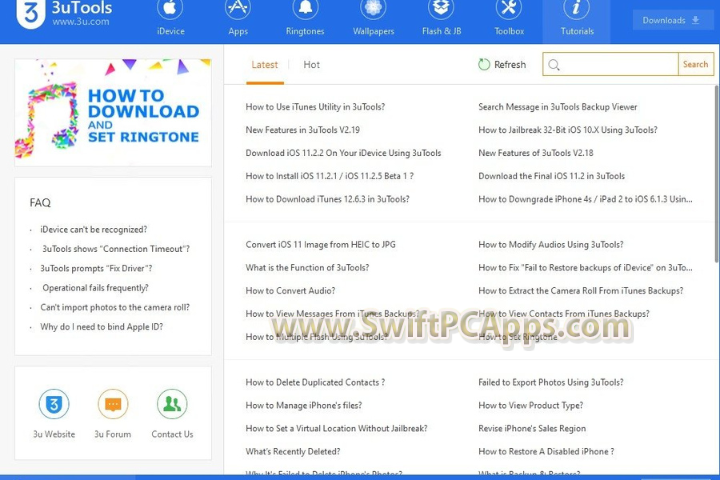Open 'How to Restore A Disabled iPhone ?'

[x=546, y=451]
